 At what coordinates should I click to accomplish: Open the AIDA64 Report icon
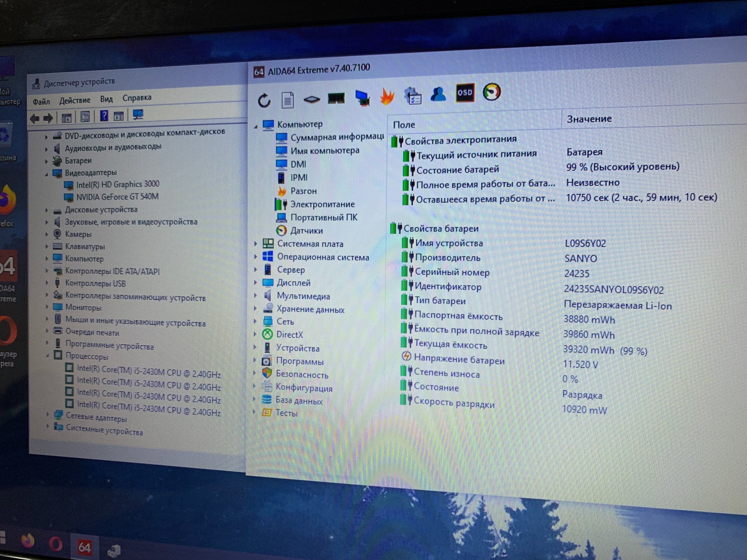point(287,100)
